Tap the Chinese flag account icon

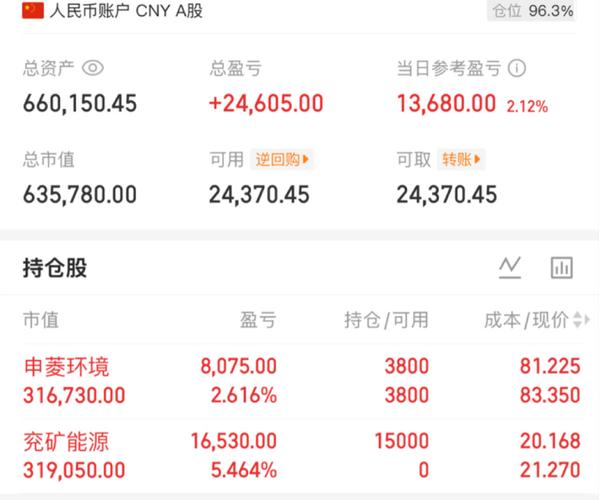tap(33, 11)
